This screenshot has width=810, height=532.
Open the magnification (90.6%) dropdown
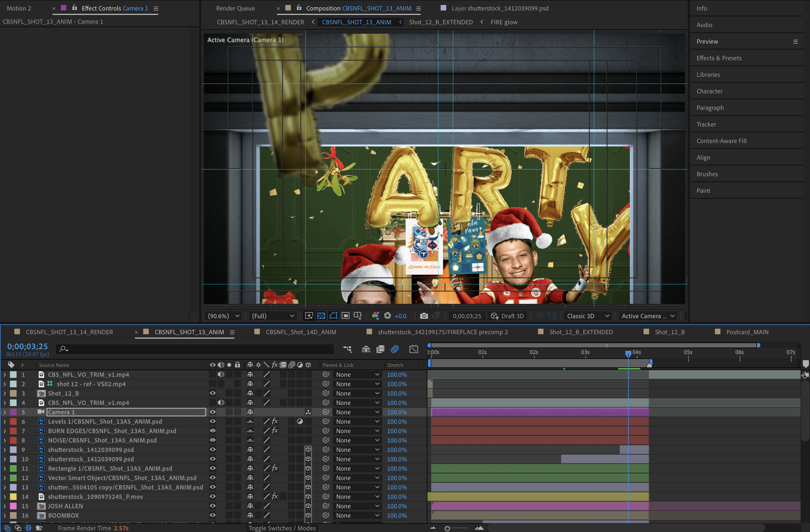tap(224, 316)
